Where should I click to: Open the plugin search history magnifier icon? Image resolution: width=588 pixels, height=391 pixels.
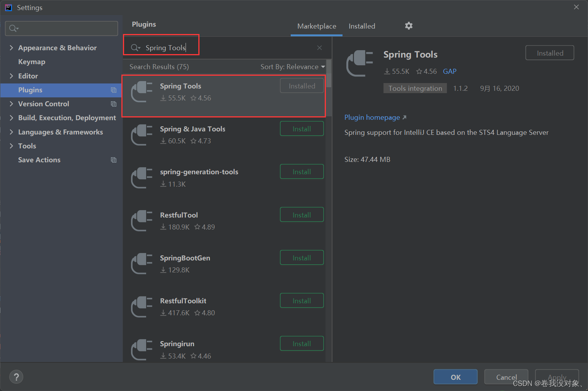tap(135, 48)
